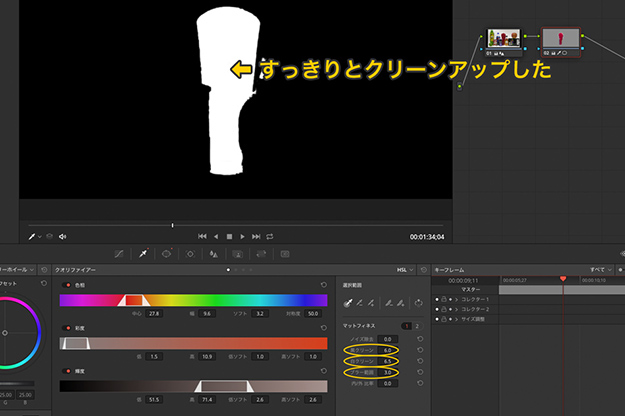Open the すべて keyframe filter dropdown

tap(599, 270)
